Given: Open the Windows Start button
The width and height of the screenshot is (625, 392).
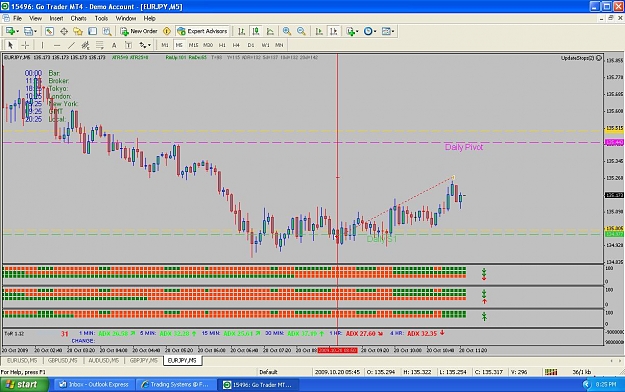Looking at the screenshot, I should coord(24,384).
